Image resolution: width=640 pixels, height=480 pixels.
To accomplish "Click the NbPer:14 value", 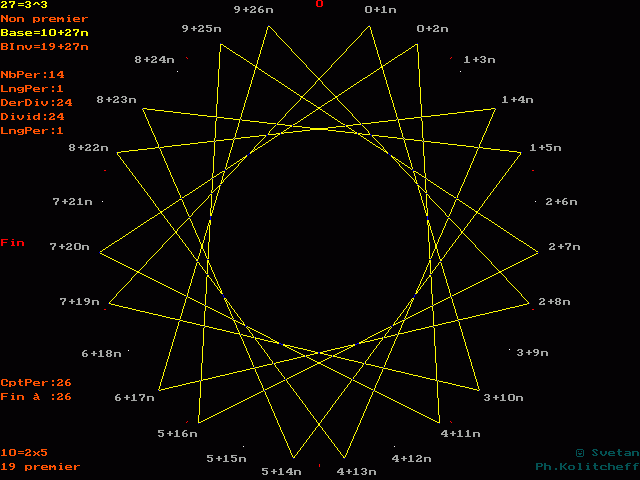I will point(32,75).
